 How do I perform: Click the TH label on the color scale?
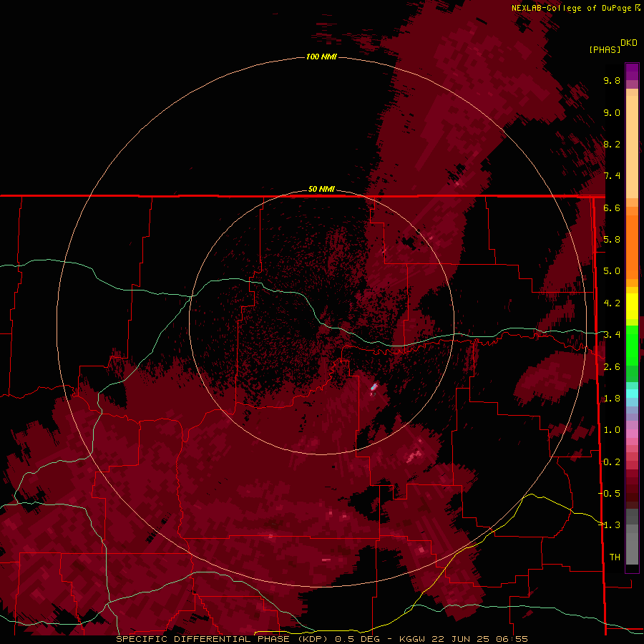coord(615,557)
